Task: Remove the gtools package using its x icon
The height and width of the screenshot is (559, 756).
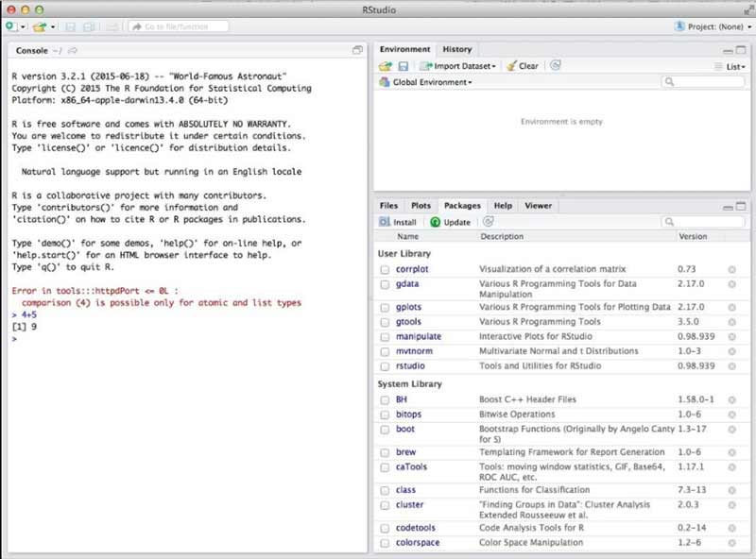Action: click(731, 322)
